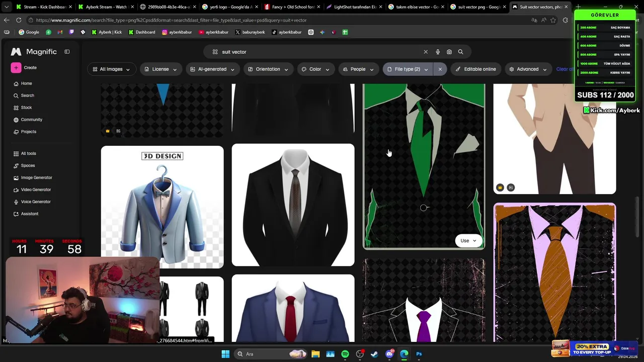This screenshot has height=362, width=644.
Task: Open the 3D Design blue tuxedo thumbnail
Action: coord(162,207)
